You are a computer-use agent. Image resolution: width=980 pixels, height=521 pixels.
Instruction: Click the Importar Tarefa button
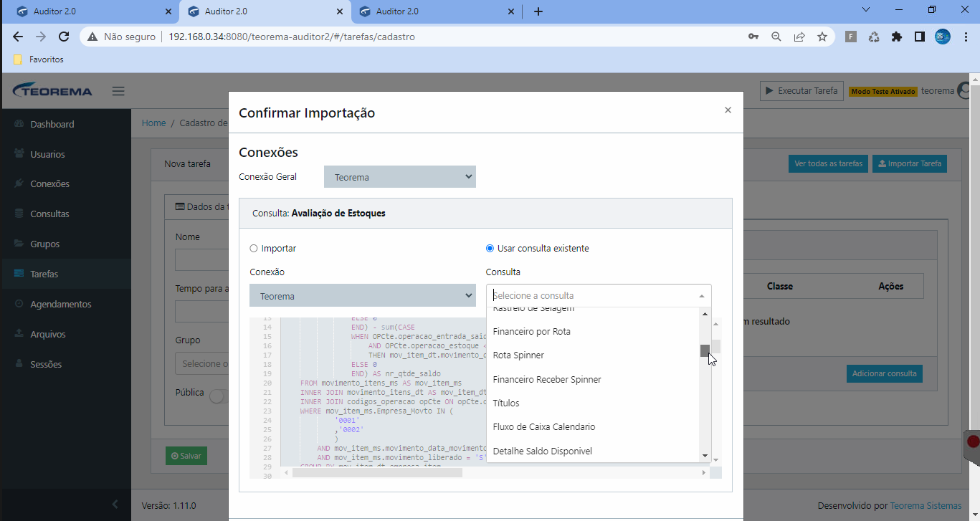pos(910,163)
